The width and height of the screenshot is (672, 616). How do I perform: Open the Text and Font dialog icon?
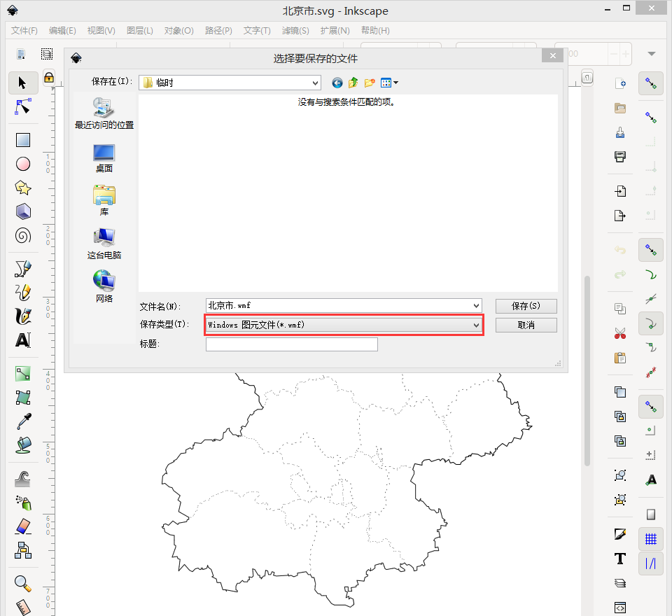619,559
